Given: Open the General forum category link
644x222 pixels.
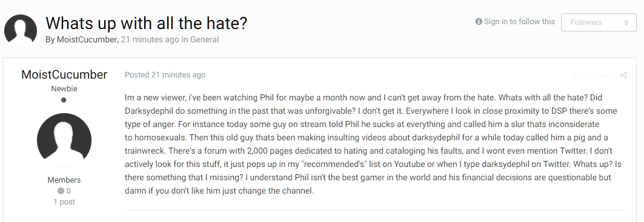Looking at the screenshot, I should click(x=204, y=39).
